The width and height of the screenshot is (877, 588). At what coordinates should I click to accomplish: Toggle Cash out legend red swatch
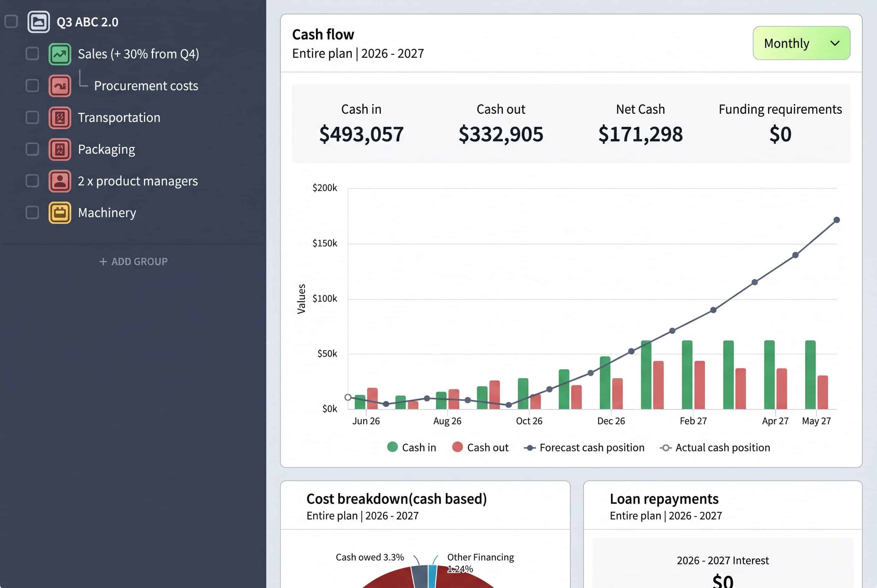(x=458, y=447)
